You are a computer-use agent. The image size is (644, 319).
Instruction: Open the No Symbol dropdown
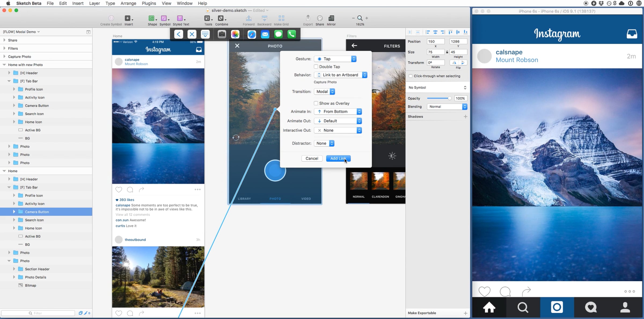pos(437,88)
